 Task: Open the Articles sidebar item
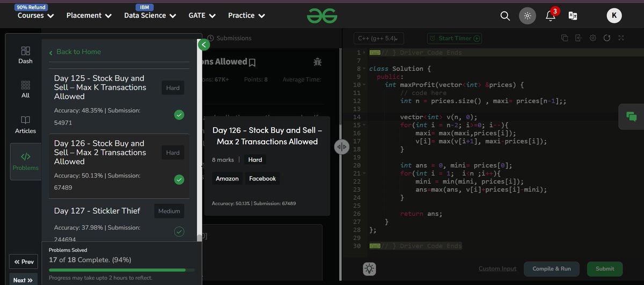25,125
